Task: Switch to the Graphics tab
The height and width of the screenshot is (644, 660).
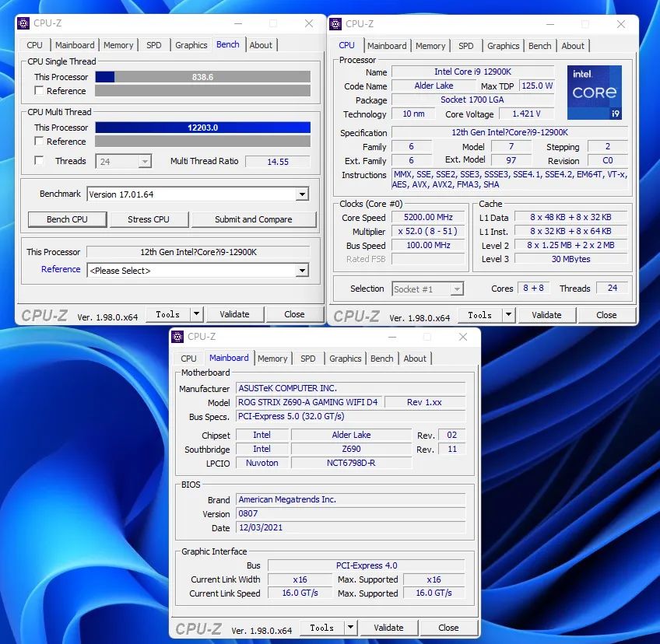Action: click(x=191, y=45)
